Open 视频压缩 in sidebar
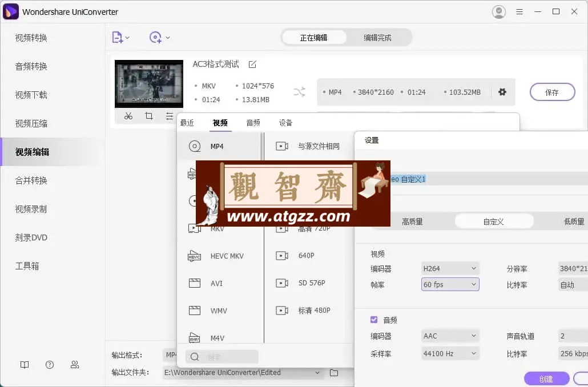Viewport: 588px width, 387px height. pos(31,123)
